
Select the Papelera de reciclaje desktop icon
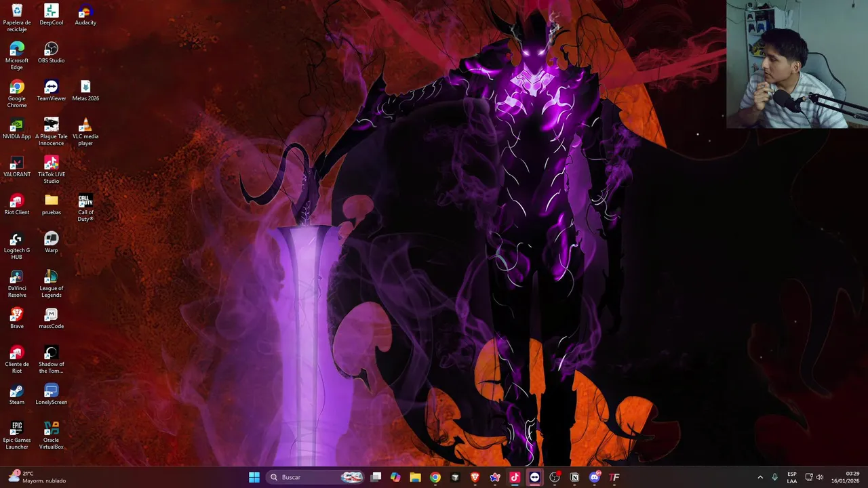point(17,18)
